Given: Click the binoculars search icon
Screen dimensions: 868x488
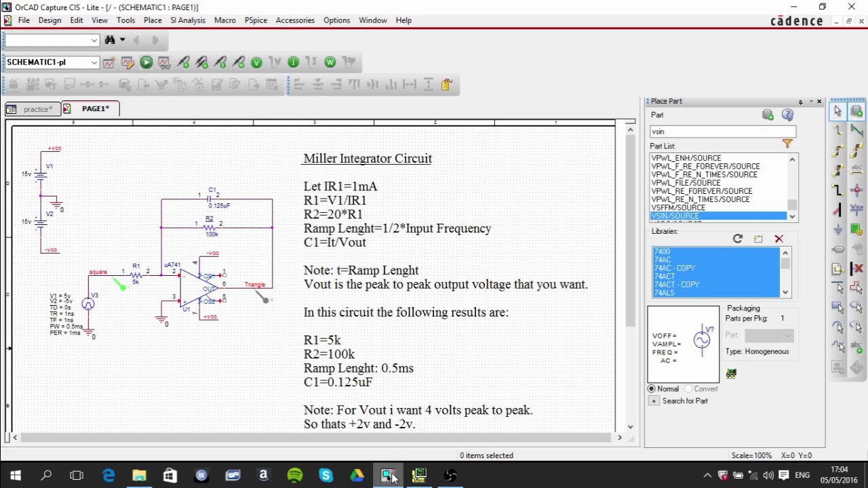Looking at the screenshot, I should (x=110, y=40).
